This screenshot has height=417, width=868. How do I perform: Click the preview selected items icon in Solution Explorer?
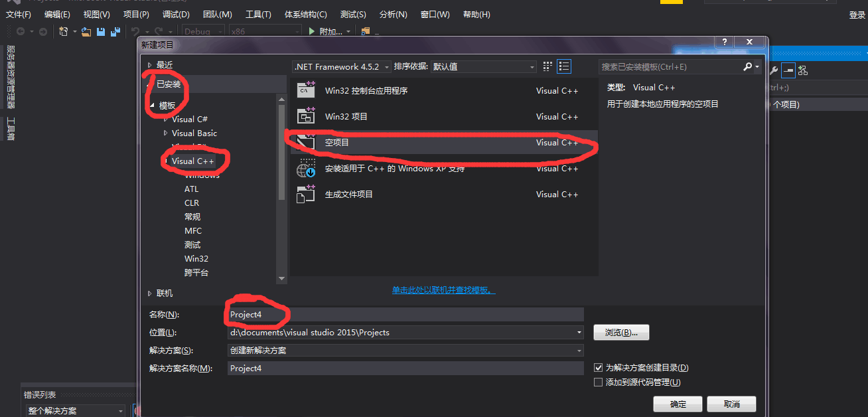pos(788,70)
